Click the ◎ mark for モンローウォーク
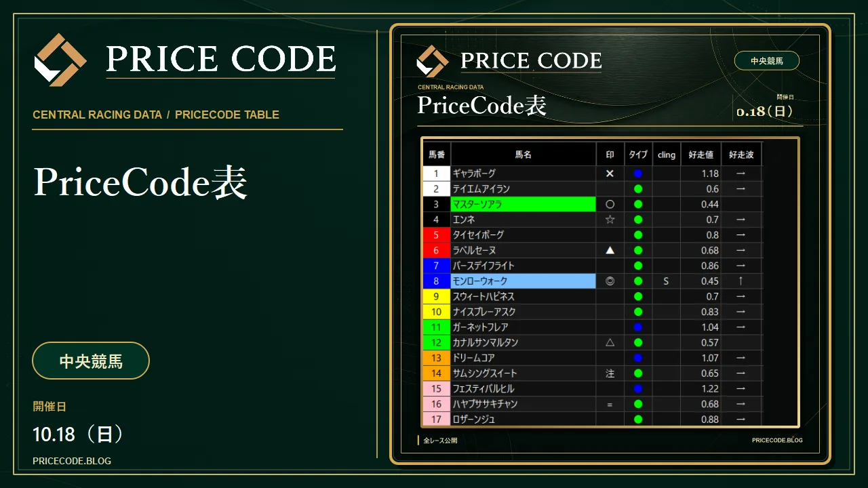Viewport: 868px width, 488px height. tap(610, 281)
